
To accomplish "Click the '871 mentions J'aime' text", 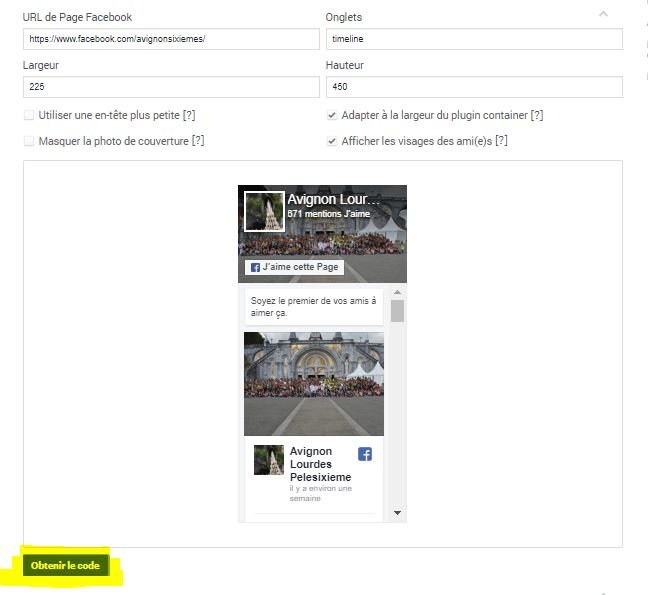I will (329, 214).
